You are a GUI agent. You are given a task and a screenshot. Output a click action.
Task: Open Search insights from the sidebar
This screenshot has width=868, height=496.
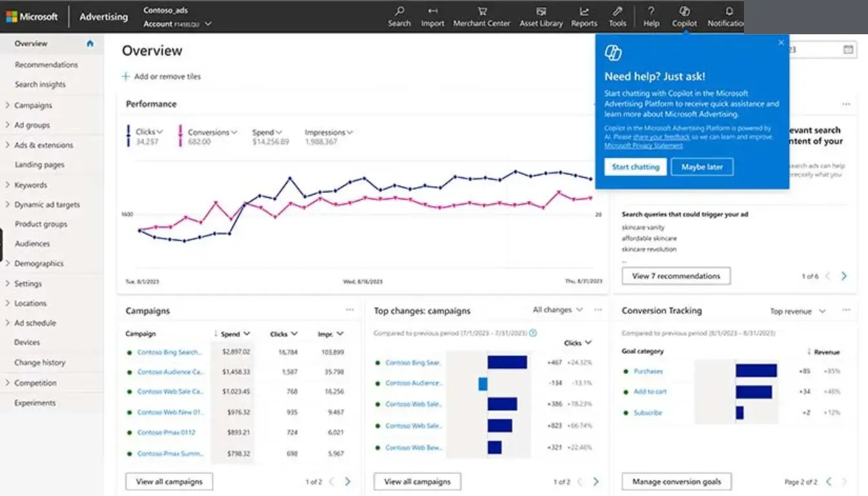[40, 84]
